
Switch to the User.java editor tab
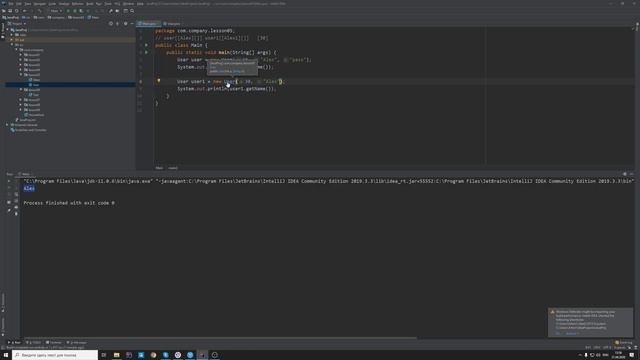172,24
